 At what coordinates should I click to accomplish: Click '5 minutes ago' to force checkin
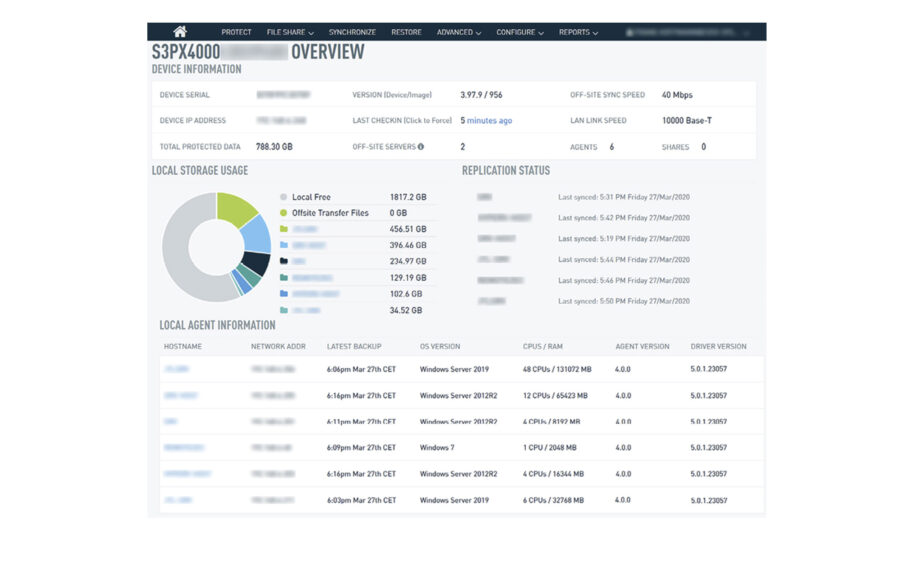(x=486, y=121)
